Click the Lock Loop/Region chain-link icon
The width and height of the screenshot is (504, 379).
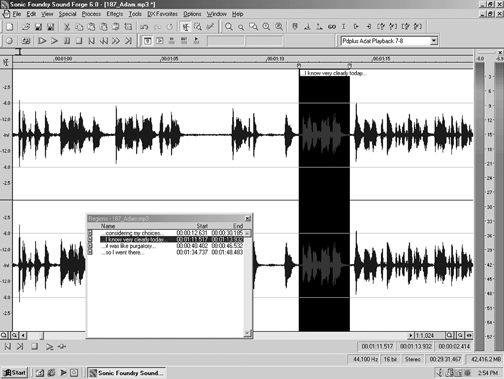332,27
